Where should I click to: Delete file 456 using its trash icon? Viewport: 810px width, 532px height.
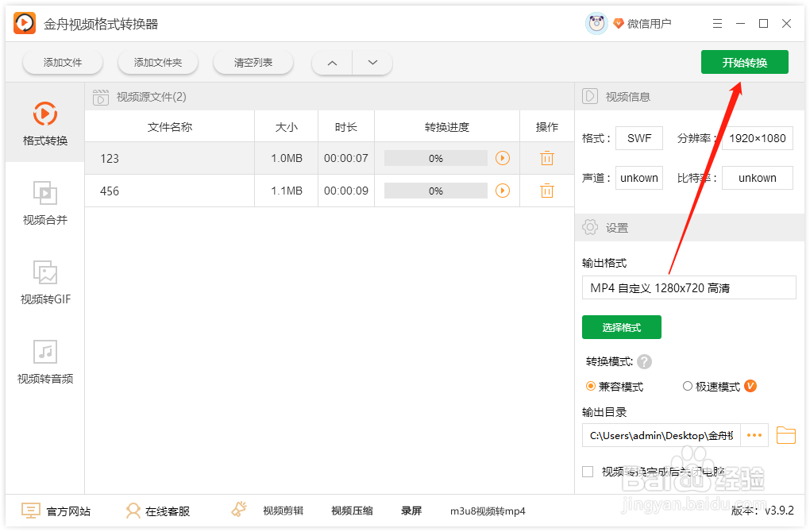[x=546, y=191]
